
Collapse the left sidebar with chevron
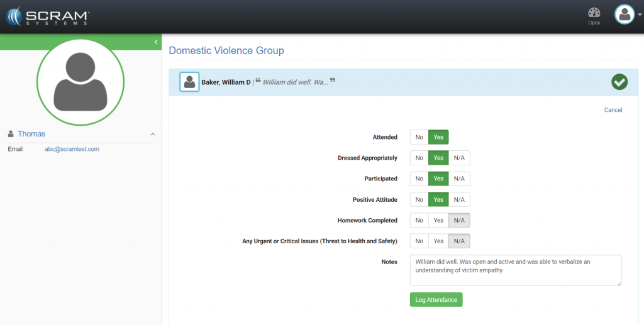click(156, 42)
